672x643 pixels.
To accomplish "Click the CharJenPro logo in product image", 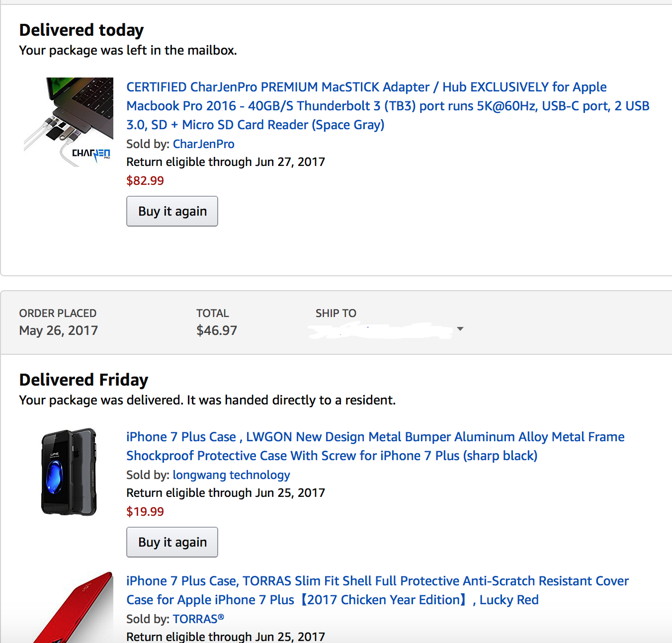I will click(x=91, y=154).
